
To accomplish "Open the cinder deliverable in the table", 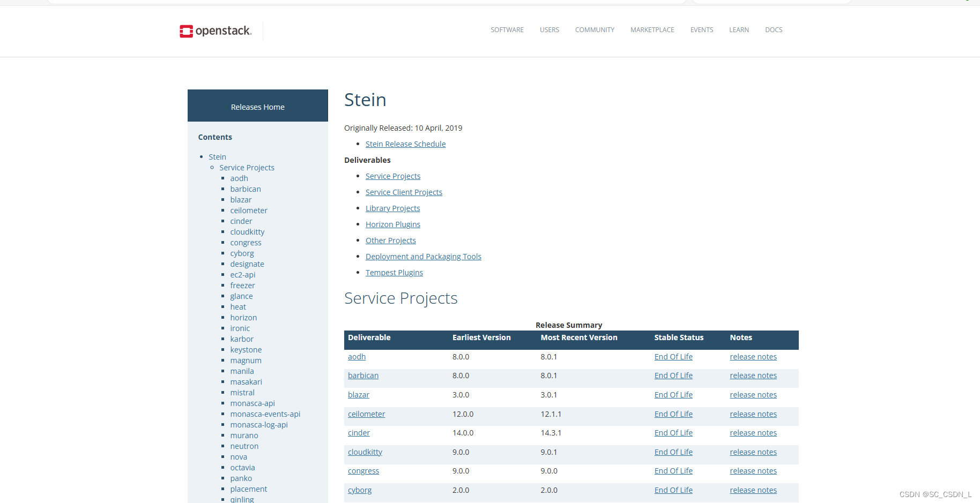I will pyautogui.click(x=359, y=433).
